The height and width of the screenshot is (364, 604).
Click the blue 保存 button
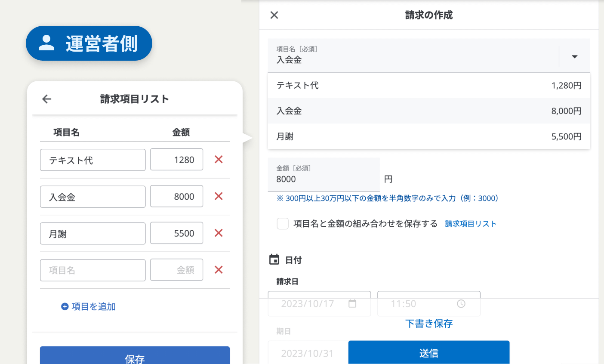click(135, 356)
